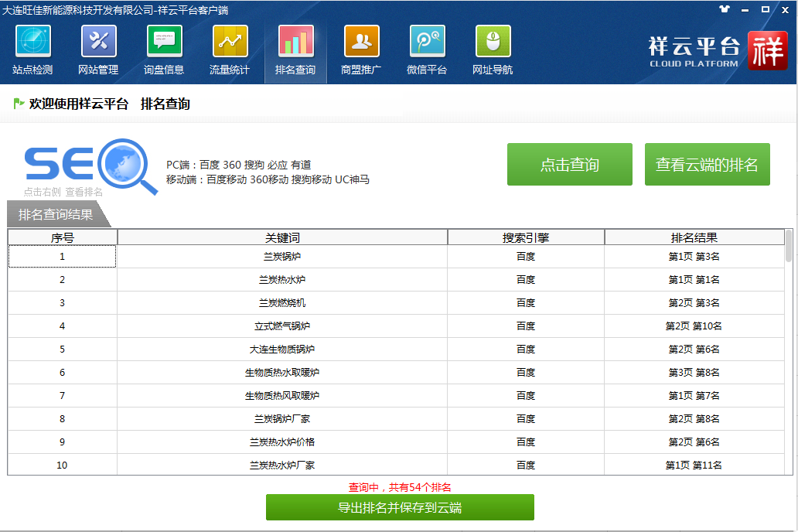Click the results table scrollbar thumb
The width and height of the screenshot is (798, 532).
(788, 246)
